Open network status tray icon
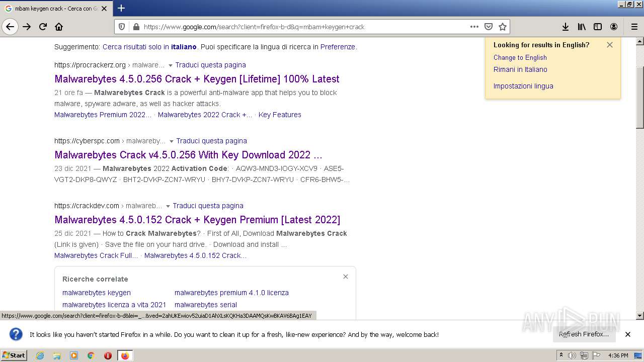Viewport: 644px width, 362px height. pyautogui.click(x=584, y=355)
